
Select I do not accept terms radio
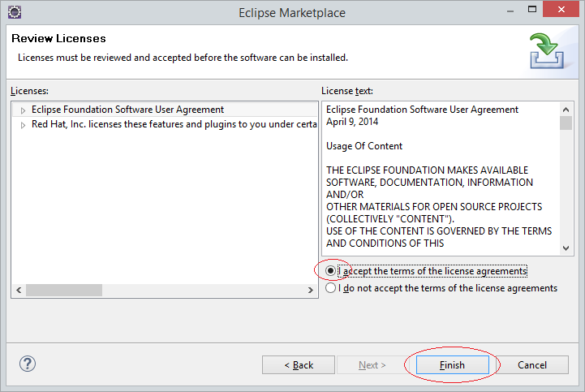[x=330, y=288]
